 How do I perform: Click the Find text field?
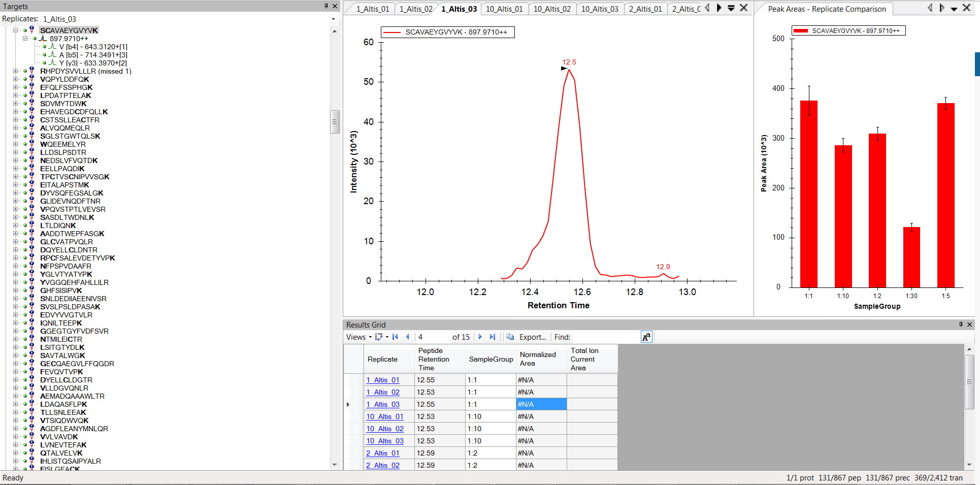click(x=604, y=337)
